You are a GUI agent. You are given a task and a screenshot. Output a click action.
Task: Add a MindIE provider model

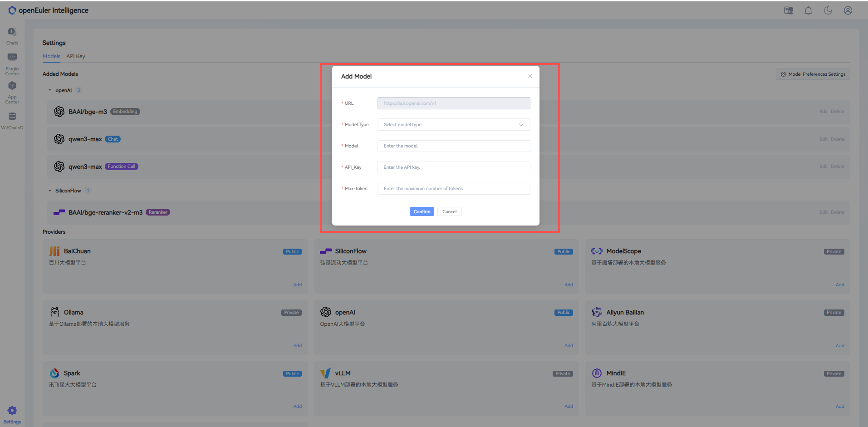pos(840,407)
